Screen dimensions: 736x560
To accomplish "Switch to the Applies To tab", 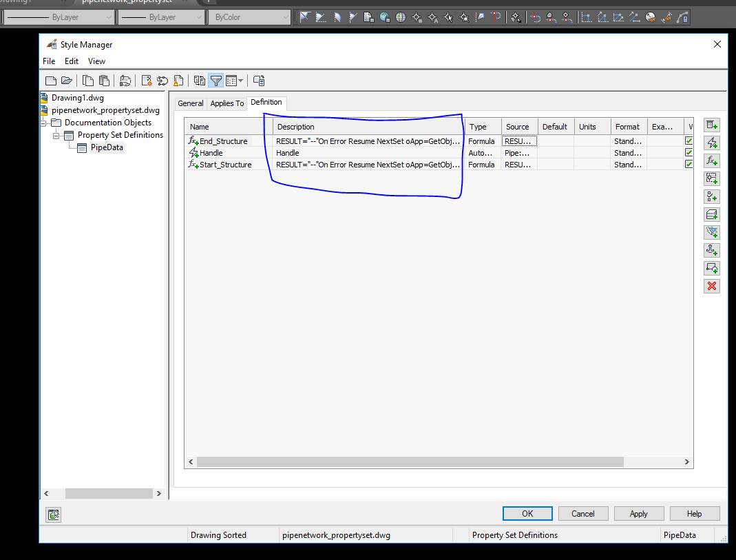I will coord(227,103).
